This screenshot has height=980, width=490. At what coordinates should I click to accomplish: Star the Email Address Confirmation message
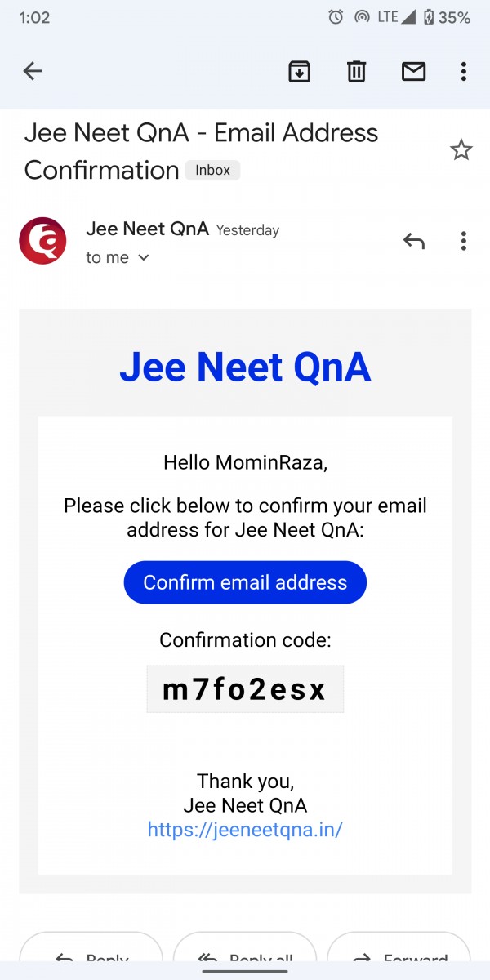point(461,150)
